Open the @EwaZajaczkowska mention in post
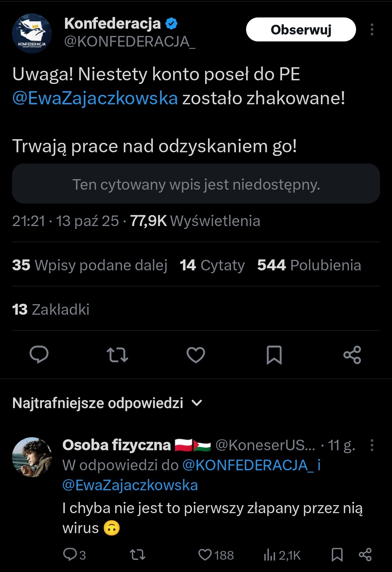 95,98
